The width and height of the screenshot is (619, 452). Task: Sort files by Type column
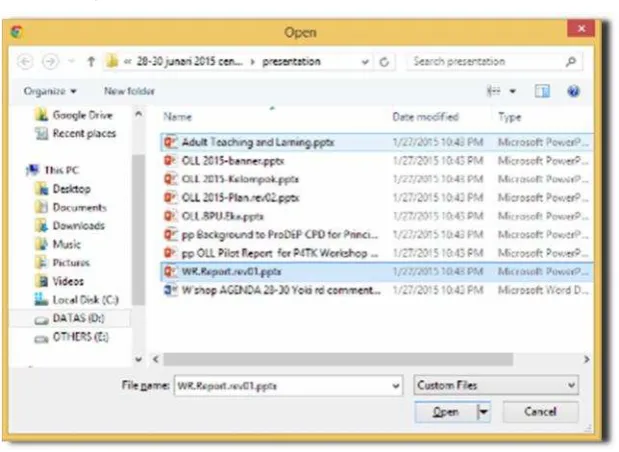510,117
